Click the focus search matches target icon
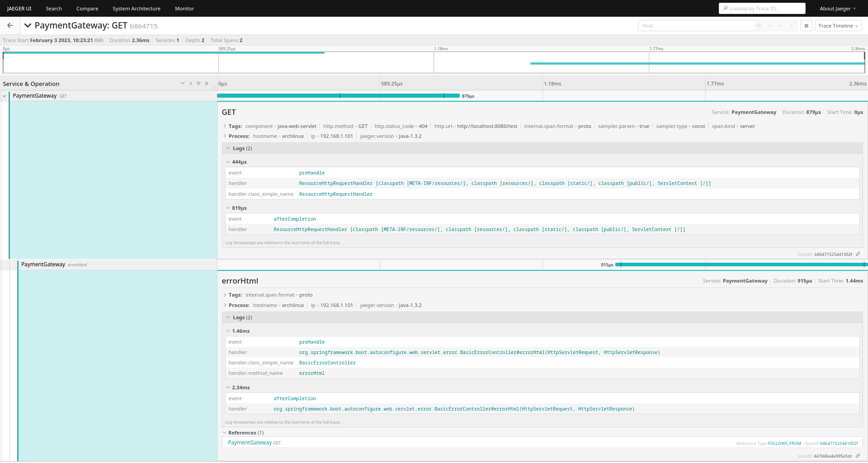The image size is (868, 463). click(x=759, y=26)
